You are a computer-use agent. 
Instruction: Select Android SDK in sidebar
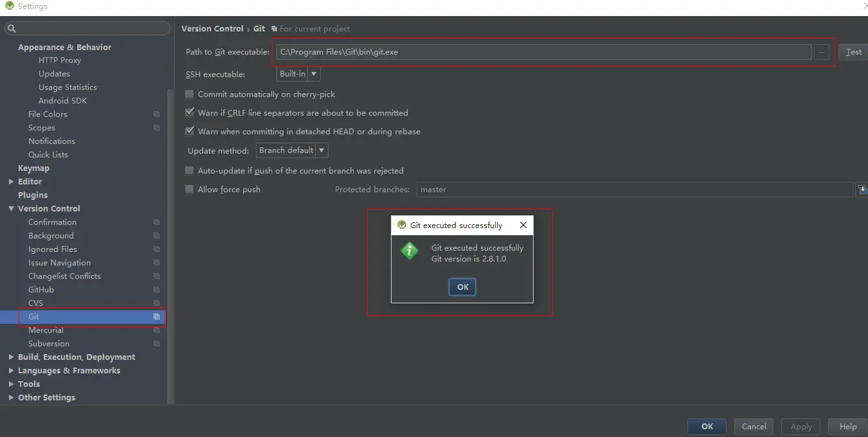pos(62,101)
